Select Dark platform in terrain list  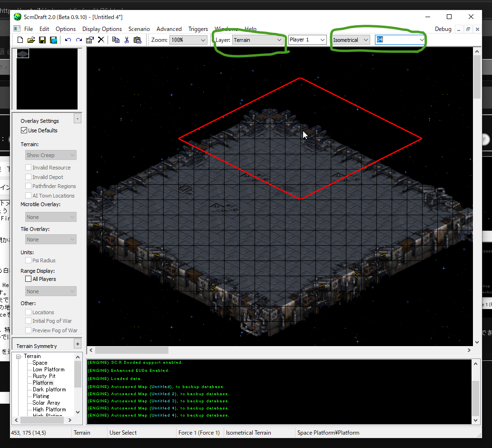(x=49, y=389)
